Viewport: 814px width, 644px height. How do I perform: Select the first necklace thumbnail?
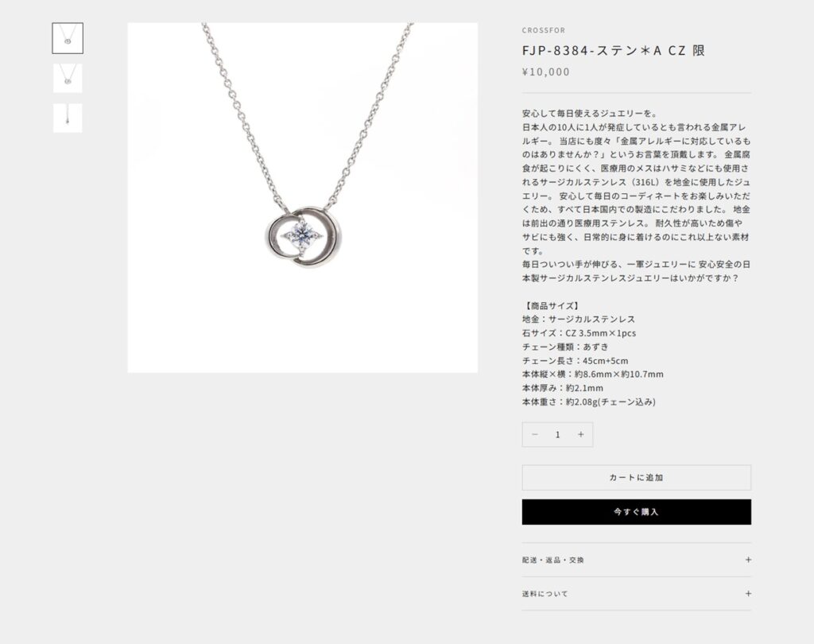pos(68,38)
